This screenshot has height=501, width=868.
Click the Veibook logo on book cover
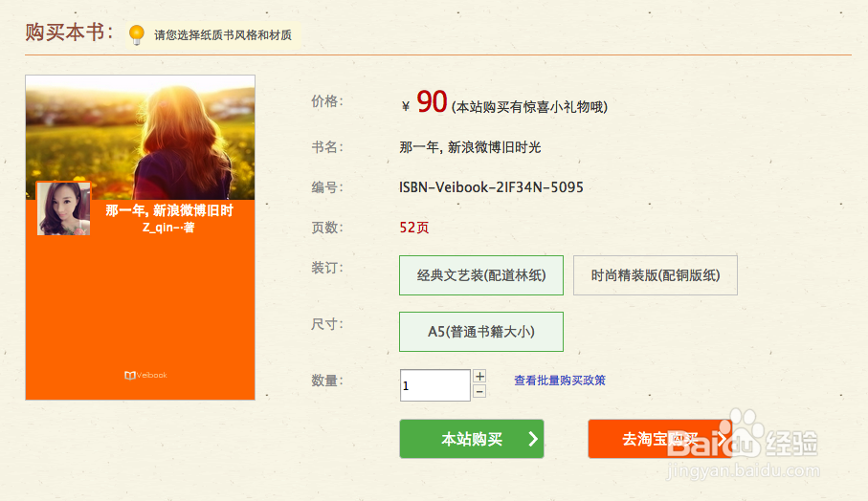tap(145, 376)
